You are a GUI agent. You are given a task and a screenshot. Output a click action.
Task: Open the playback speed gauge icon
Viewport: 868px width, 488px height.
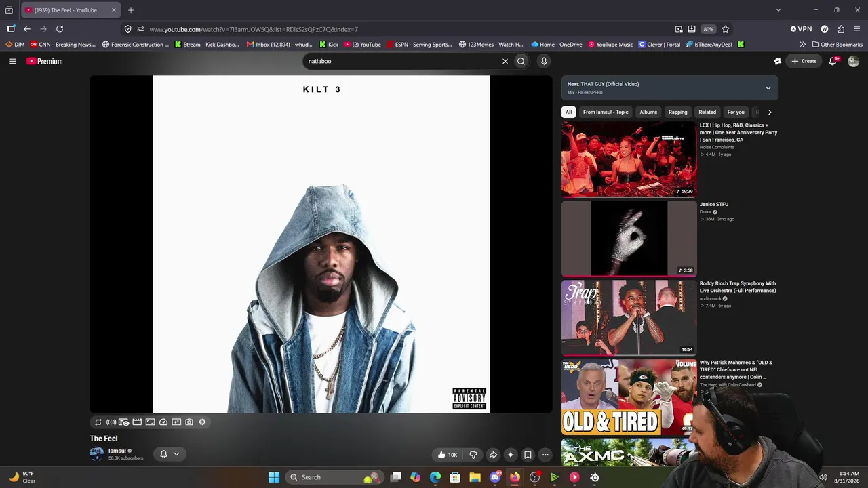(163, 422)
